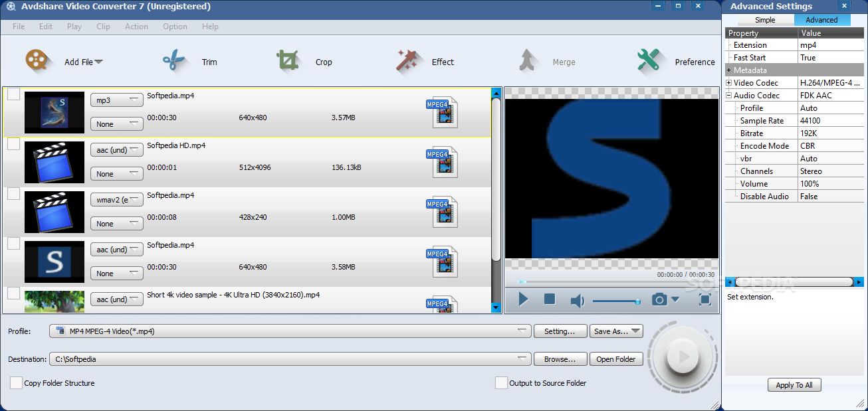
Task: Click the Open Folder button
Action: tap(616, 359)
